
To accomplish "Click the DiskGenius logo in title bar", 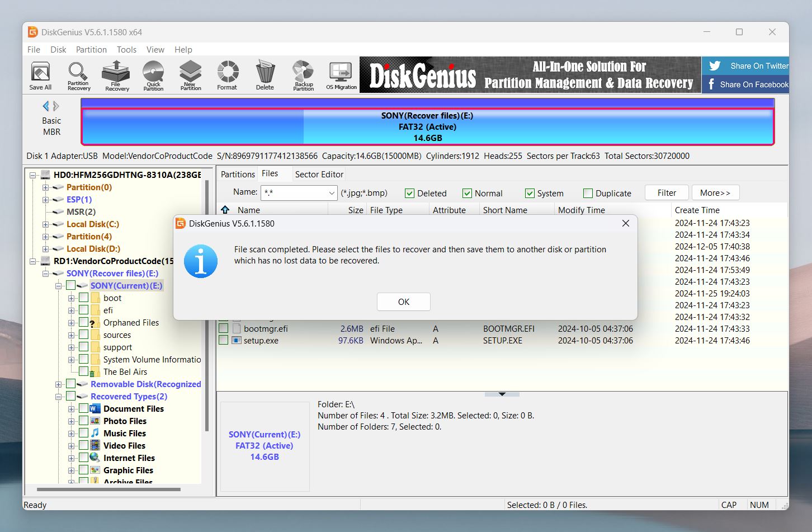I will [33, 32].
